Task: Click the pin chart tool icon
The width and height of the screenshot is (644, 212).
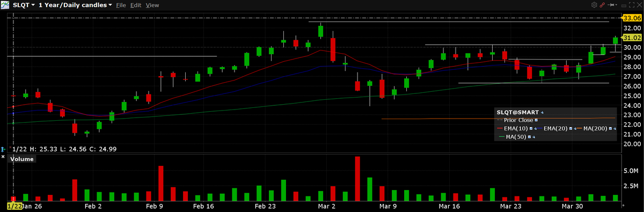Action: (611, 5)
